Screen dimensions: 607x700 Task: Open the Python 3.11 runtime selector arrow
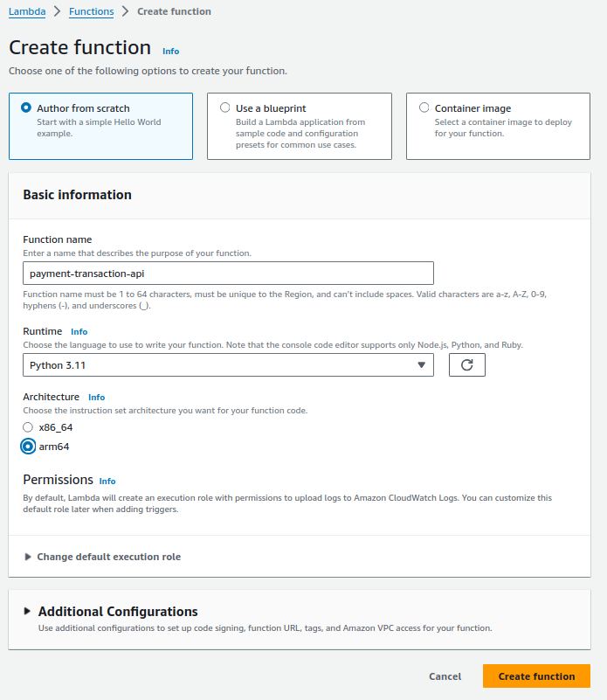point(424,364)
